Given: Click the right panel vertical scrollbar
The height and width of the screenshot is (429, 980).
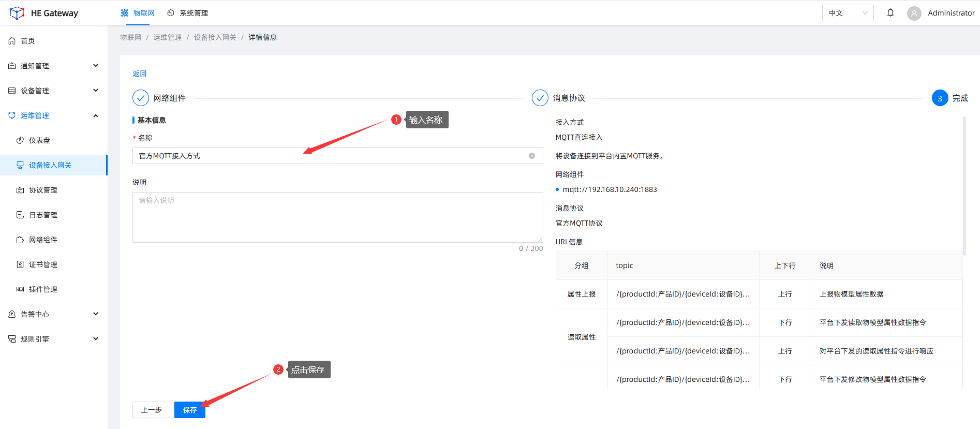Looking at the screenshot, I should [964, 186].
